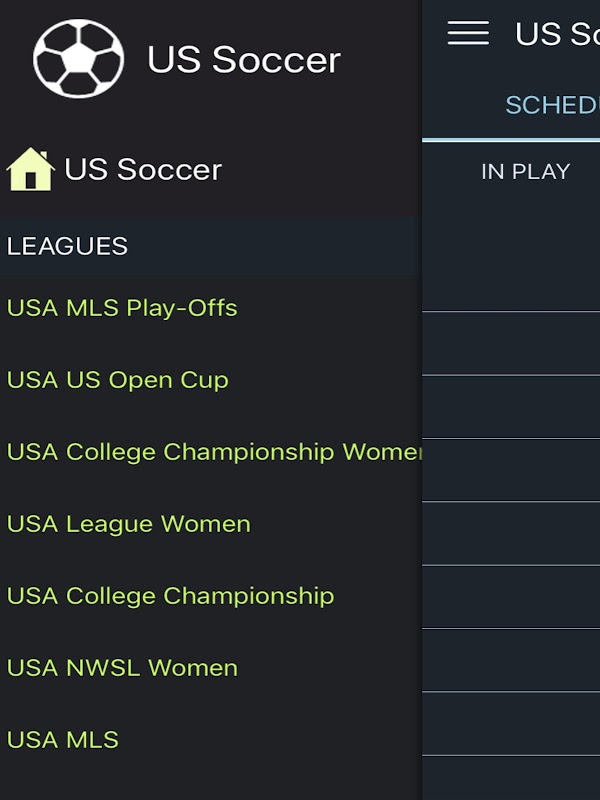600x800 pixels.
Task: Click the yellow home icon
Action: click(x=30, y=169)
